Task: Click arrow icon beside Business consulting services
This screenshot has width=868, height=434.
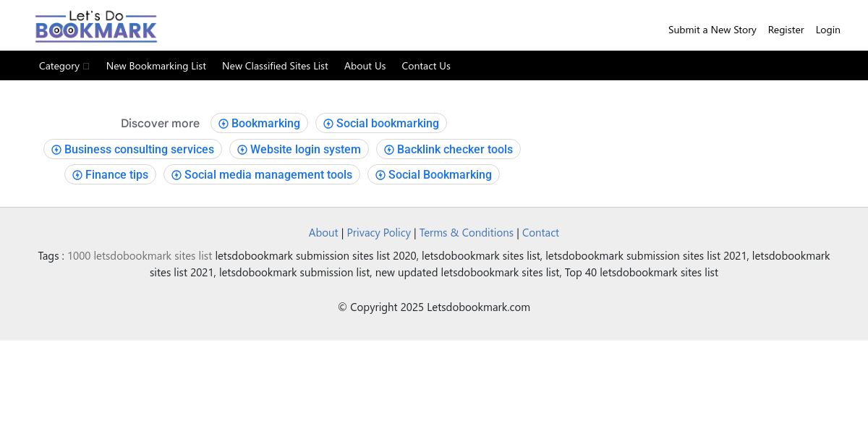Action: pos(56,150)
